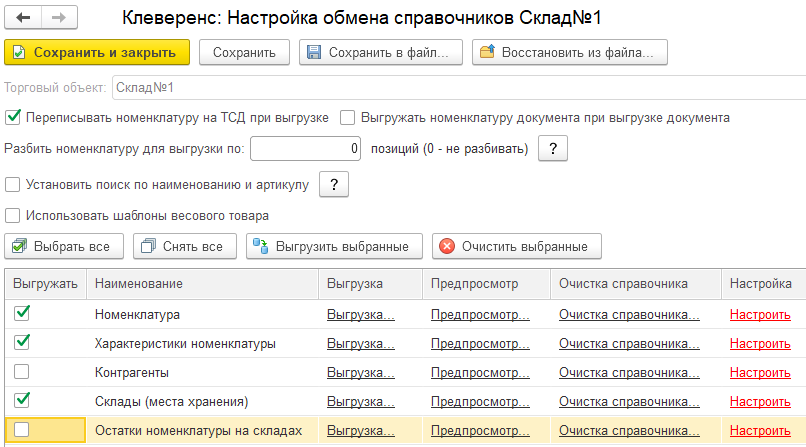Click the 'Выгружать' column header

(45, 284)
